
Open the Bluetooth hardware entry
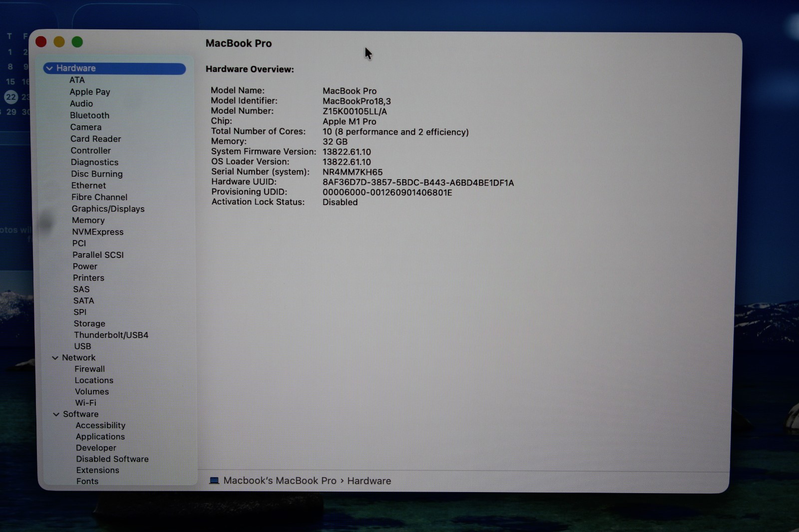[x=89, y=115]
